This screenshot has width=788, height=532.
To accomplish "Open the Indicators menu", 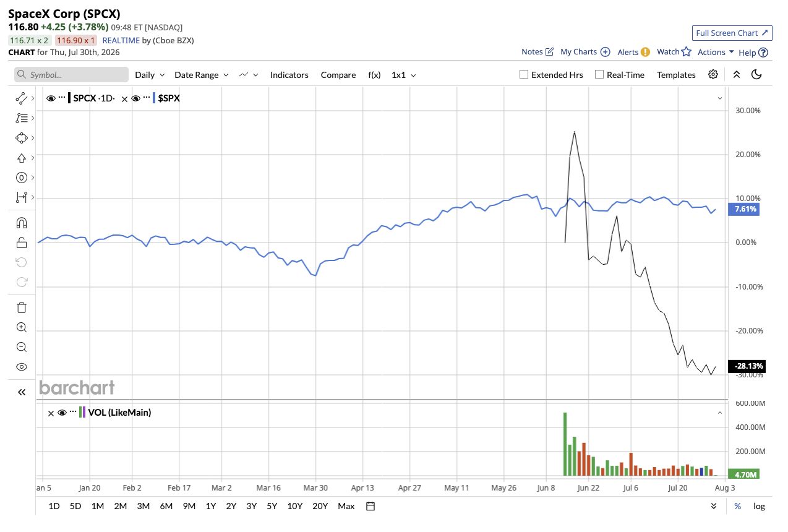I will pyautogui.click(x=289, y=75).
